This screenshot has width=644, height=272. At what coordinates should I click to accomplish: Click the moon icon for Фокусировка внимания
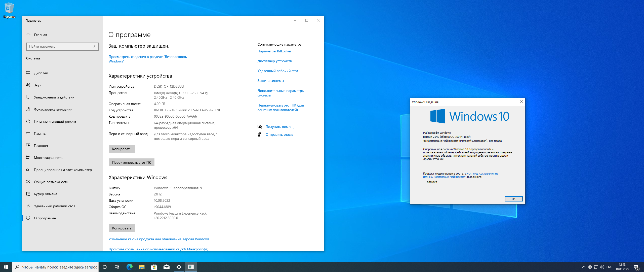pos(28,109)
